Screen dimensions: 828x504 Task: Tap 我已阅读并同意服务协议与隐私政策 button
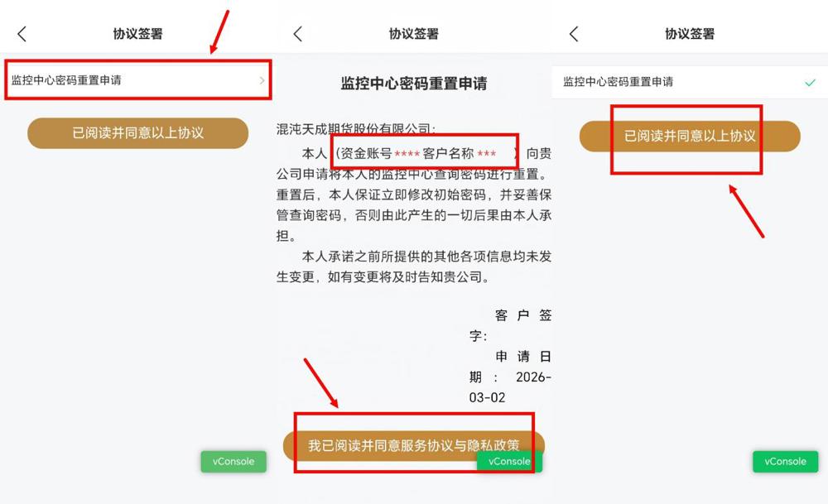tap(413, 446)
